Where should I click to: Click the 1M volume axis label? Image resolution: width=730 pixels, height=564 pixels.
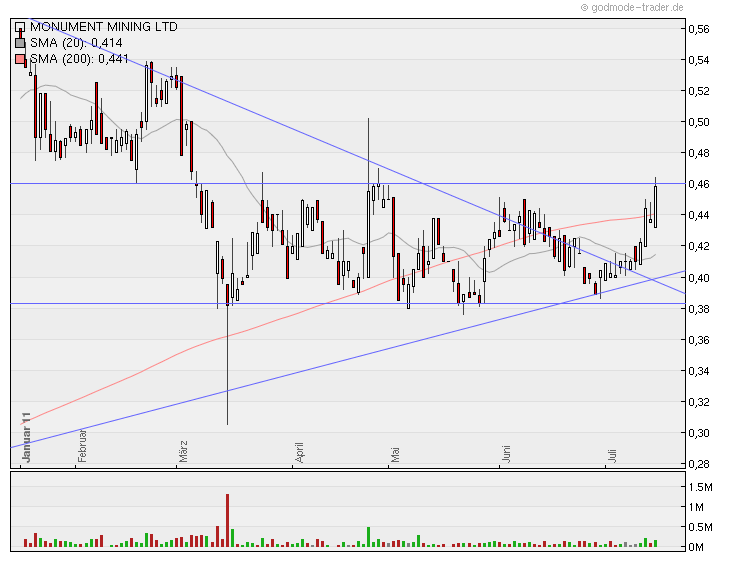pyautogui.click(x=696, y=507)
